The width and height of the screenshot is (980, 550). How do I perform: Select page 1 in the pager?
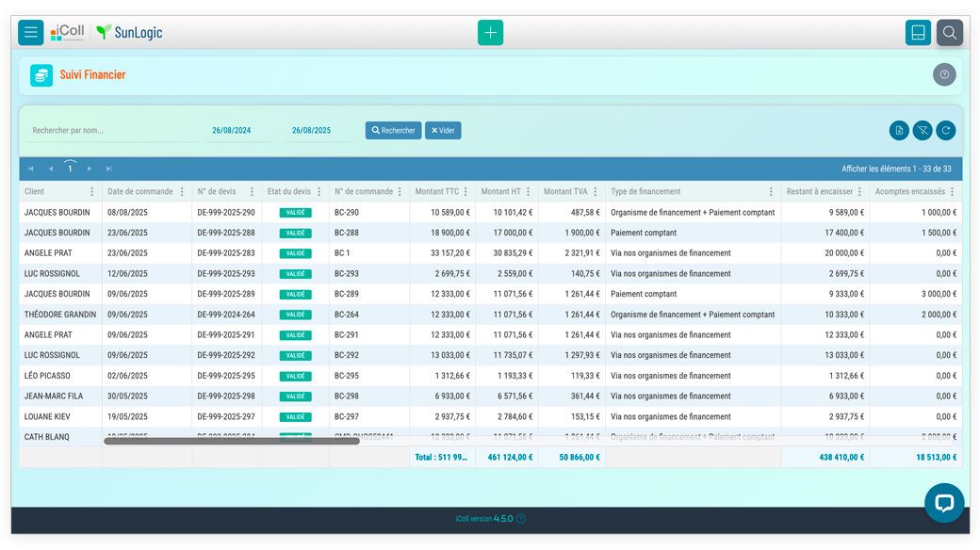[x=70, y=169]
